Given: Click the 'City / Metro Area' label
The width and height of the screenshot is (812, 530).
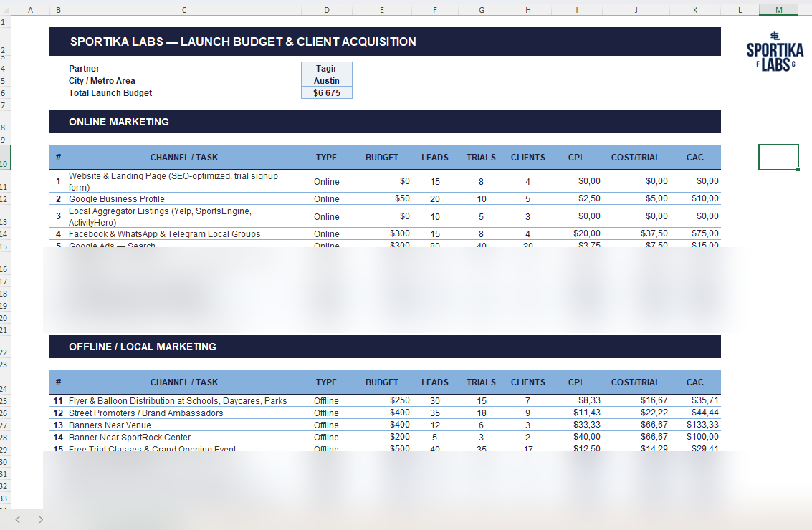Looking at the screenshot, I should click(102, 81).
